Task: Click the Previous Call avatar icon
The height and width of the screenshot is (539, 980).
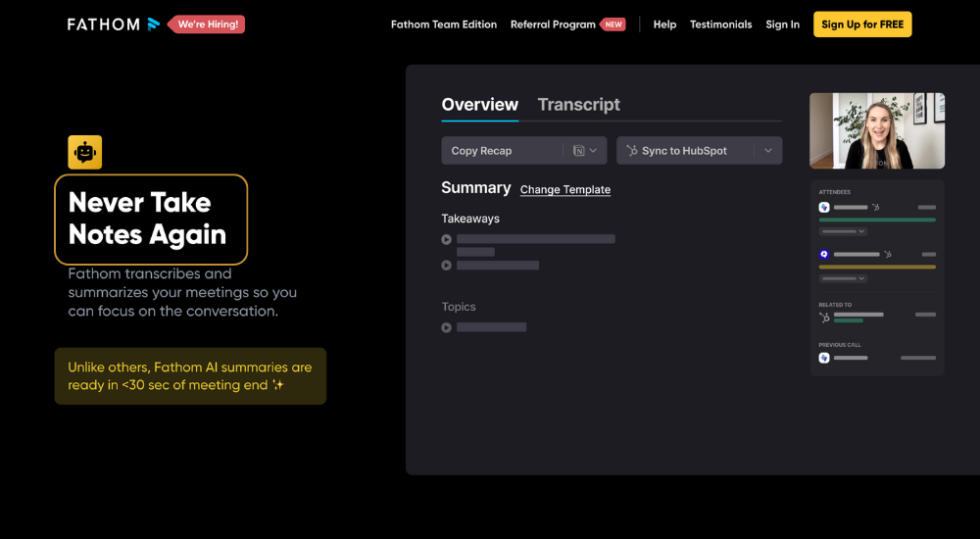Action: 824,357
